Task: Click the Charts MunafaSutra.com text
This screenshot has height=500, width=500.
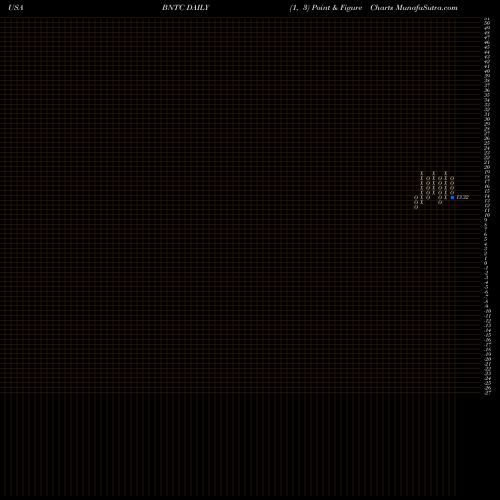Action: pos(414,8)
